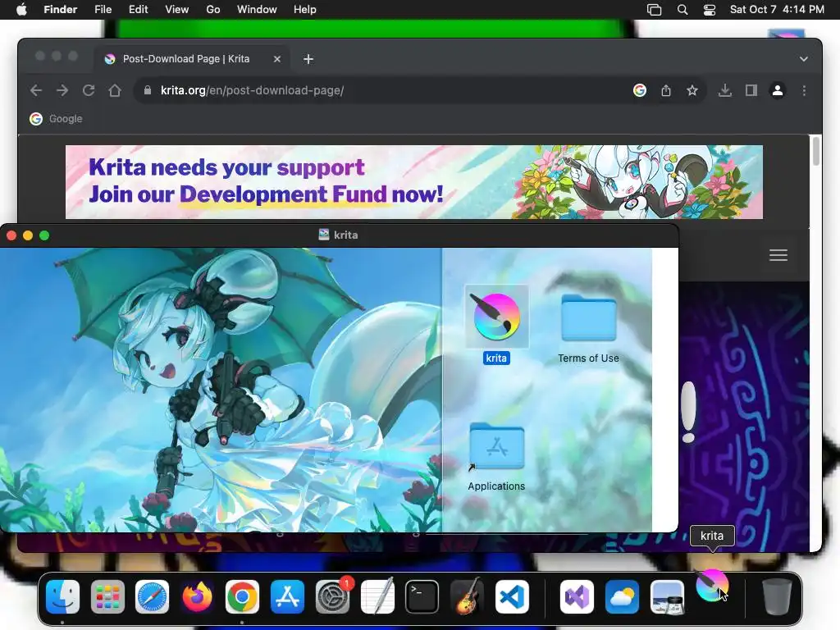
Task: Open Launchpad from the Dock
Action: [x=107, y=596]
